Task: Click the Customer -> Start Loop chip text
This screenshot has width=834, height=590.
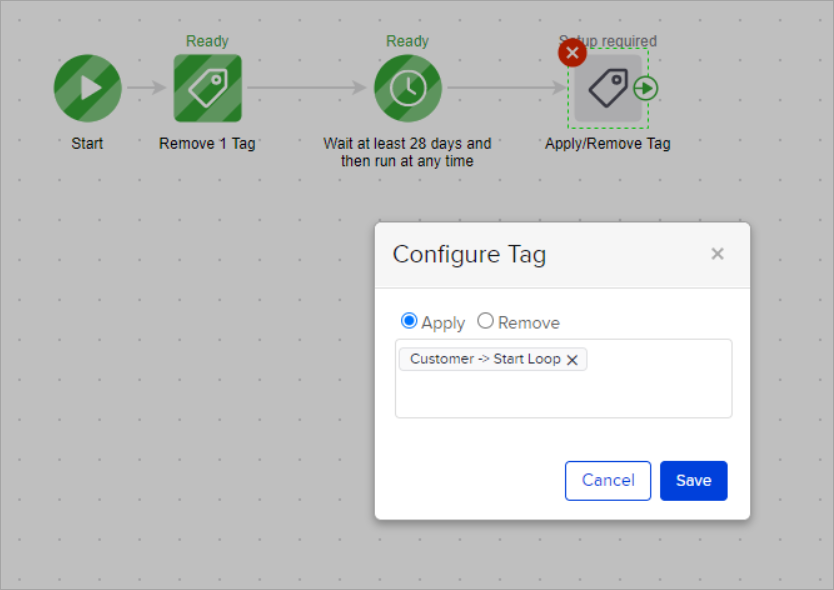Action: (x=485, y=359)
